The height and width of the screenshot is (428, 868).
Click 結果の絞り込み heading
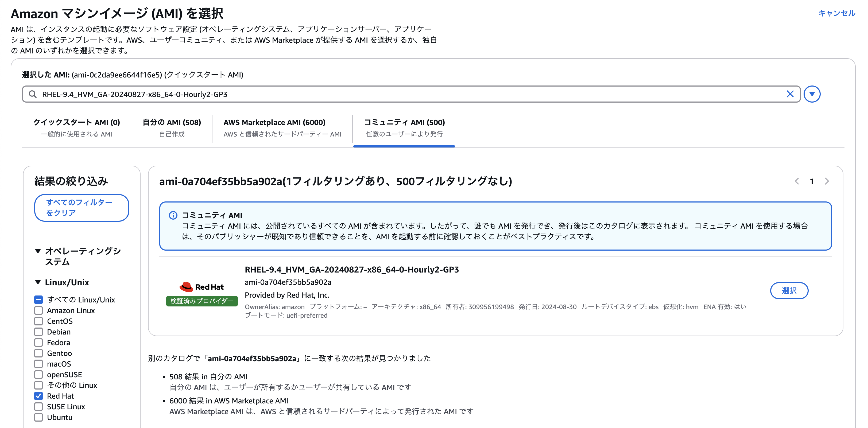pos(71,181)
